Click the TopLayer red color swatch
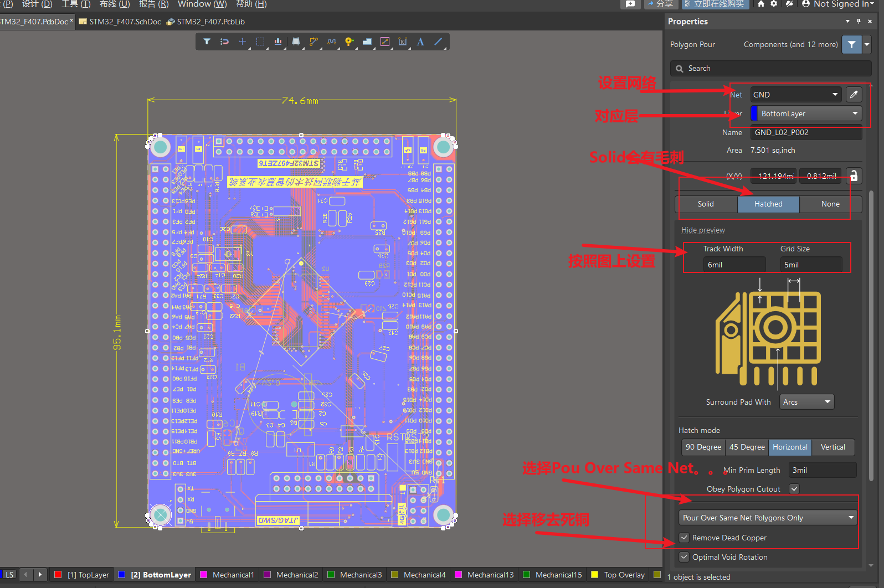Viewport: 884px width, 588px height. click(58, 575)
